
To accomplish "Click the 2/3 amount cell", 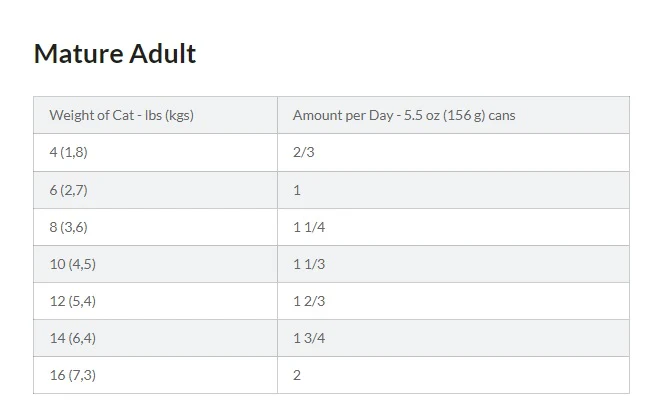I will [453, 152].
